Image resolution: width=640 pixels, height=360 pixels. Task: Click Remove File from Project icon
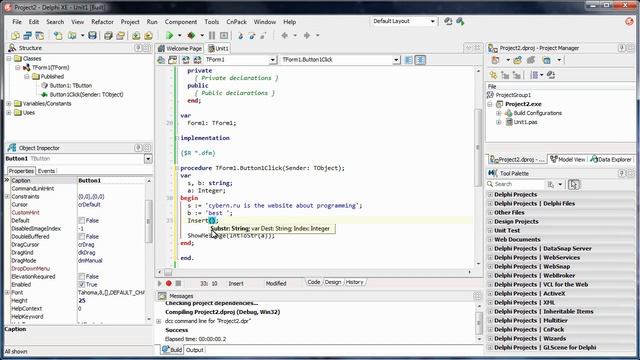click(148, 36)
